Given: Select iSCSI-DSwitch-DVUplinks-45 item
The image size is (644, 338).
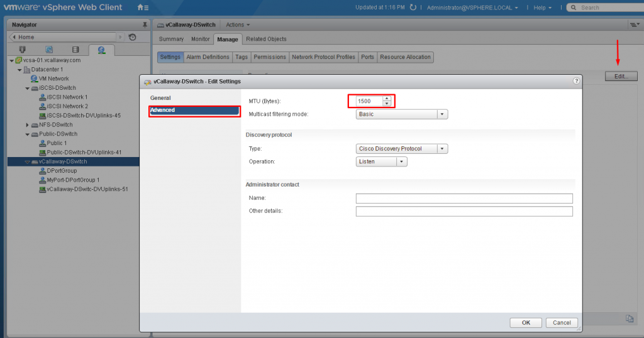Looking at the screenshot, I should 84,116.
